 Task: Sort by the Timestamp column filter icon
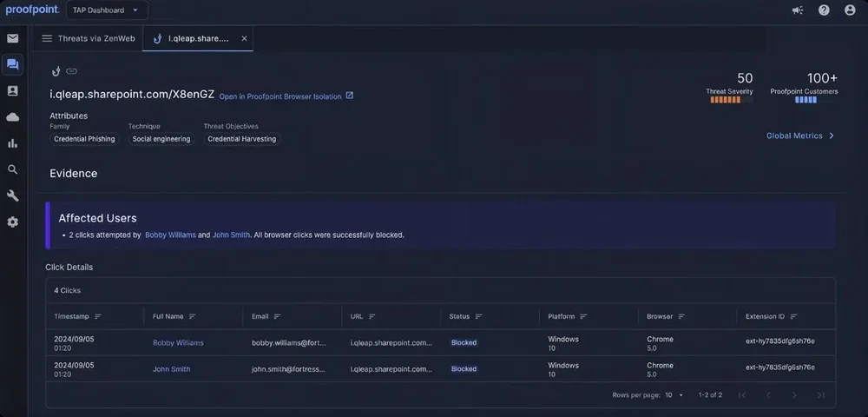[x=98, y=317]
